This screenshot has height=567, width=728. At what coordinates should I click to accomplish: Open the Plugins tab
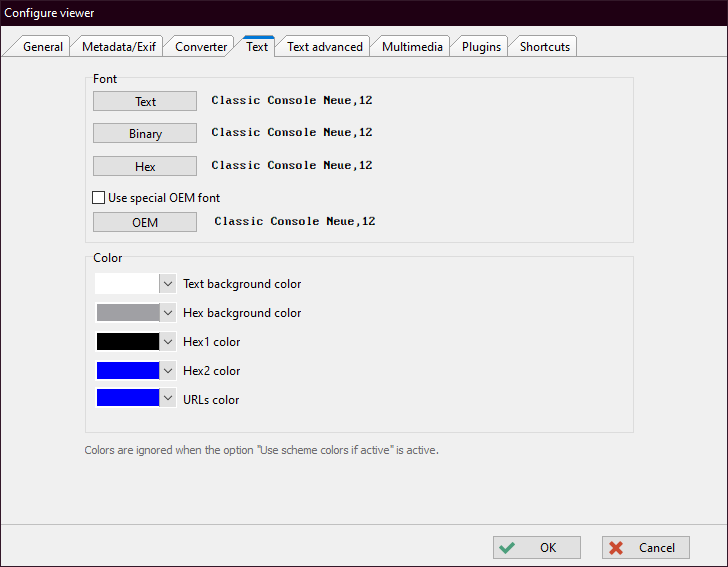[x=481, y=47]
